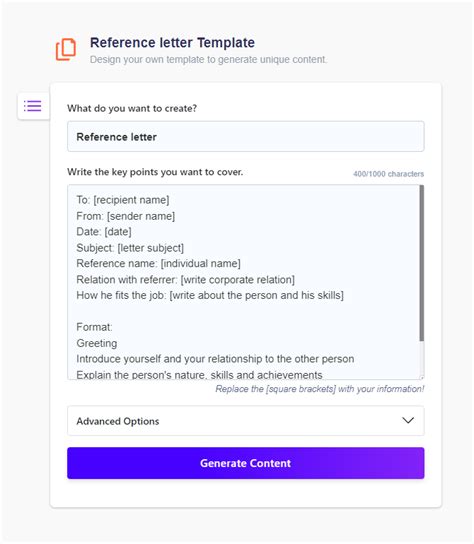The image size is (474, 544).
Task: Click the orange template copy icon
Action: [x=66, y=49]
